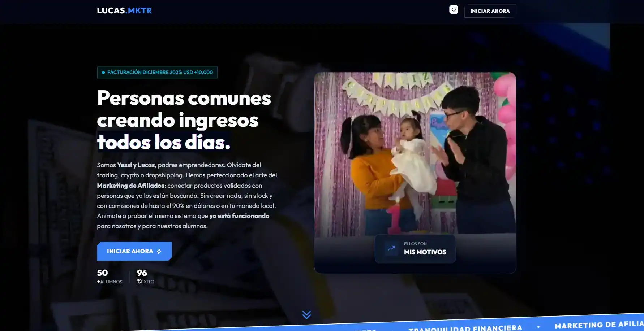Click the LUCAS.MKTR logo
Screen dimensions: 644x331
click(124, 10)
